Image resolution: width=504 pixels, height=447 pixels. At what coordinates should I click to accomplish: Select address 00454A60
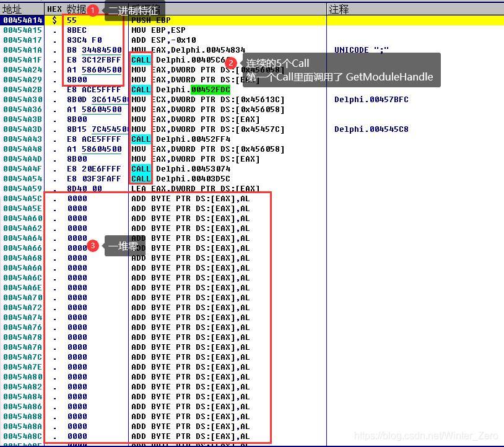23,219
